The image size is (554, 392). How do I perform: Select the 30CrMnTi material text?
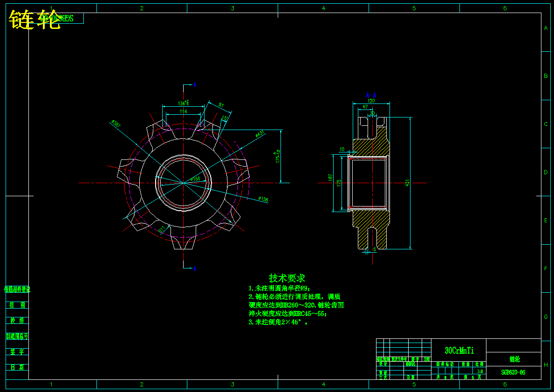(x=459, y=351)
